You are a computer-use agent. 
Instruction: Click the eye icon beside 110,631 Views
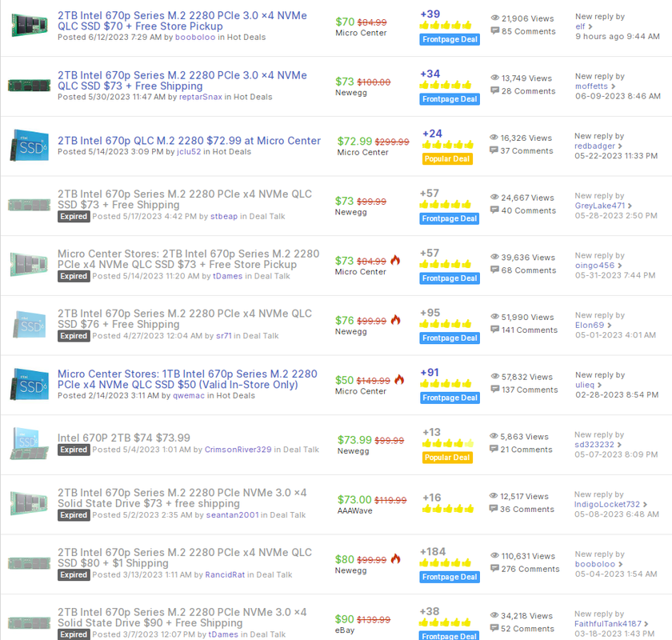pyautogui.click(x=495, y=556)
